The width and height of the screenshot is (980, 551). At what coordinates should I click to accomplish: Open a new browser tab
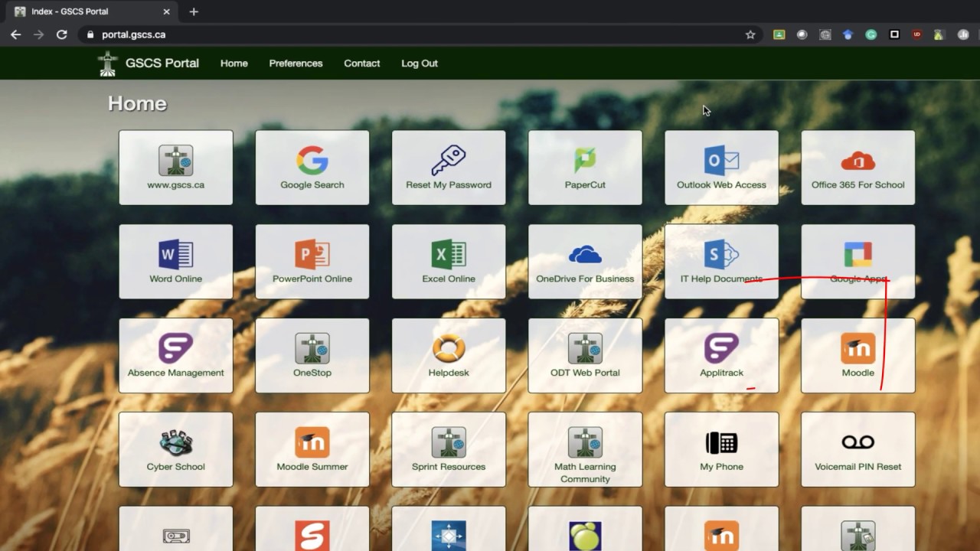tap(194, 11)
